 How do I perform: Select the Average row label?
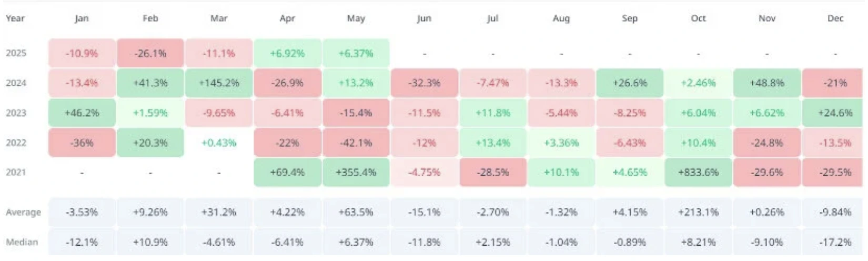(23, 213)
